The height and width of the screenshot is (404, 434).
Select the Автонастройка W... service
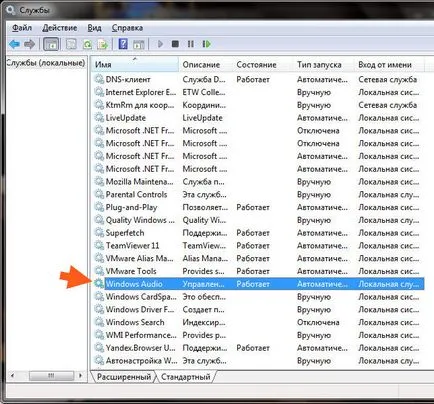(x=141, y=360)
